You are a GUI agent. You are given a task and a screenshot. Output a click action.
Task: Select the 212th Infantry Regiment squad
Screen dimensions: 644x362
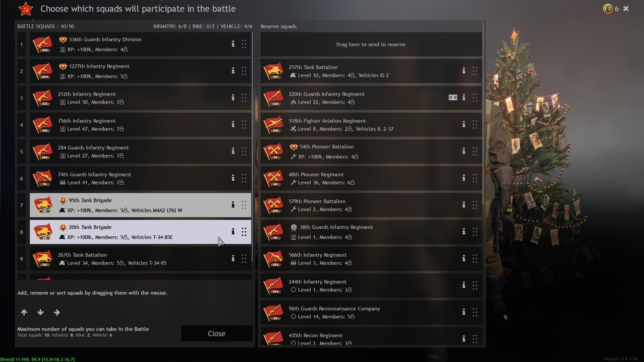point(141,98)
